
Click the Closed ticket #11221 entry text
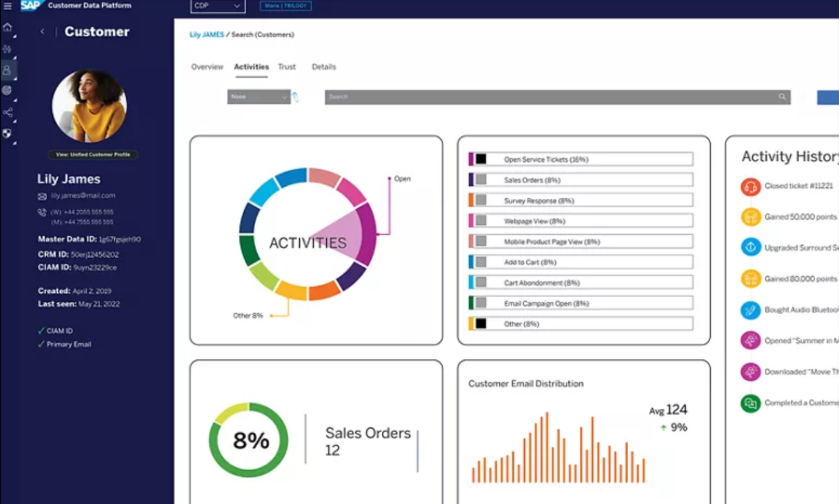(798, 186)
